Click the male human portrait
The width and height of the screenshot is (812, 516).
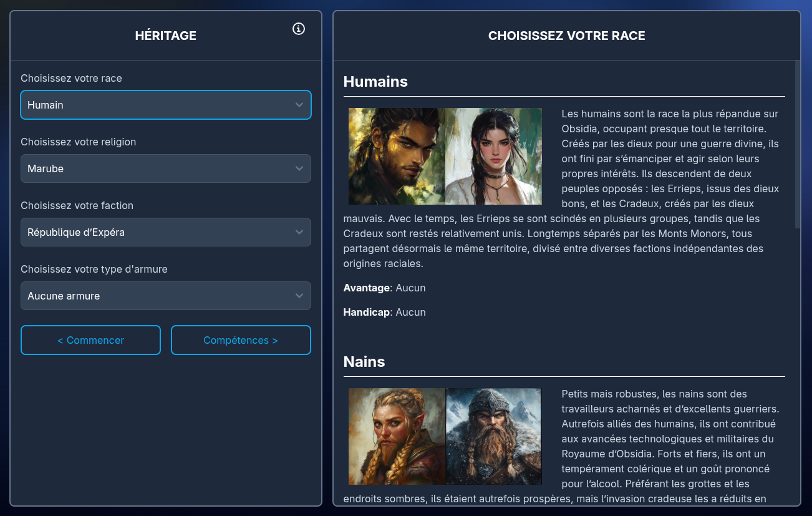pyautogui.click(x=397, y=156)
